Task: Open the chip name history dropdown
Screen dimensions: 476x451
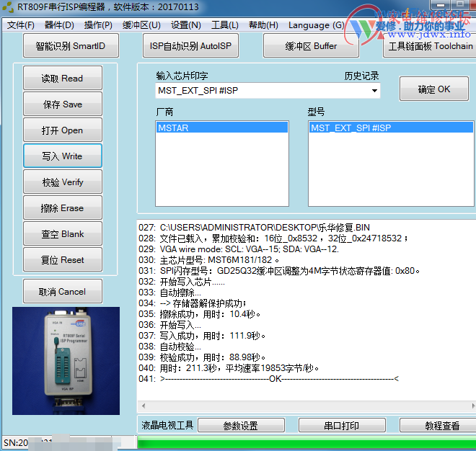Action: click(x=374, y=91)
